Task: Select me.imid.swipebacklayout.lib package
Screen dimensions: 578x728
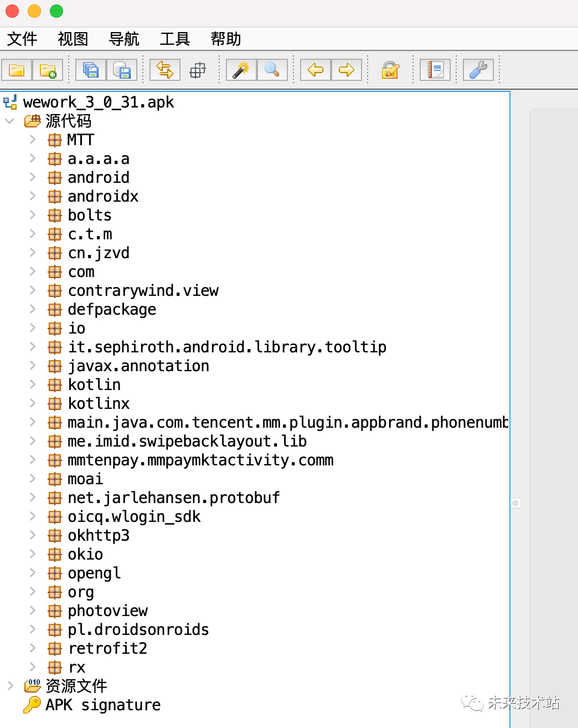Action: coord(187,442)
